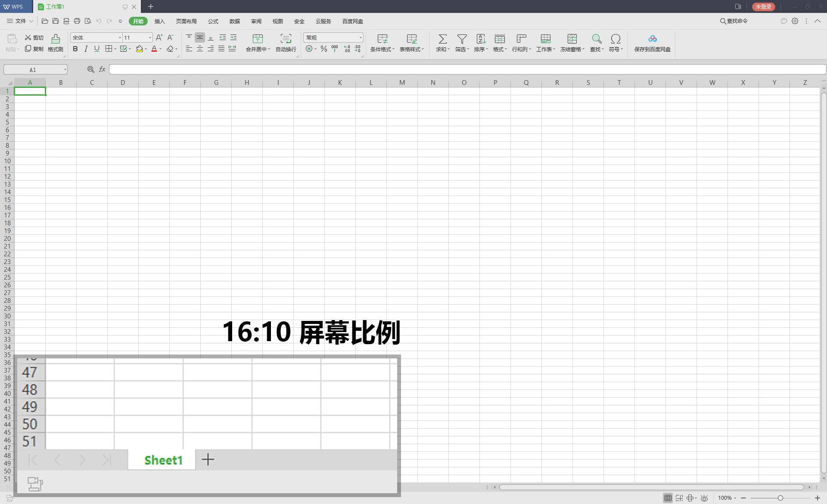Image resolution: width=827 pixels, height=504 pixels.
Task: Open the Filter (筛选) tool
Action: tap(461, 43)
